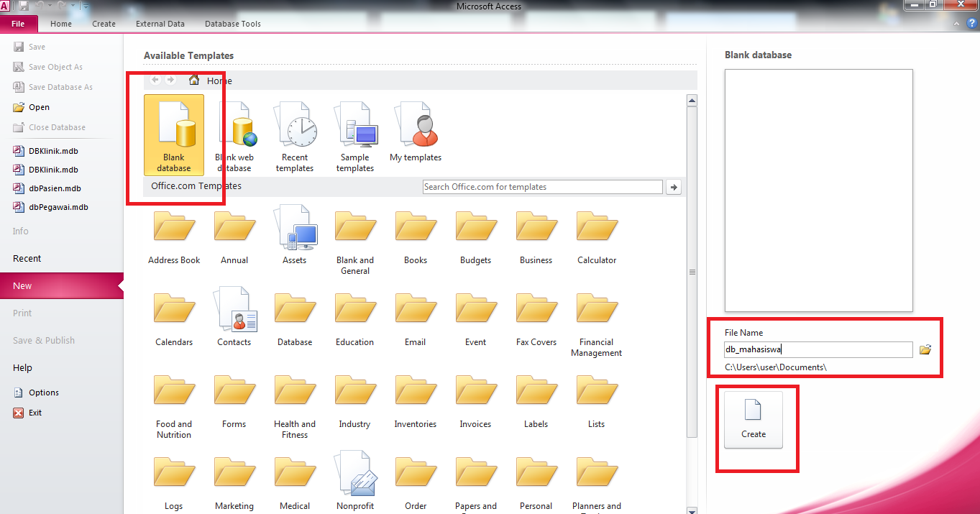Open the Health and Fitness folder
This screenshot has width=980, height=514.
pyautogui.click(x=295, y=406)
